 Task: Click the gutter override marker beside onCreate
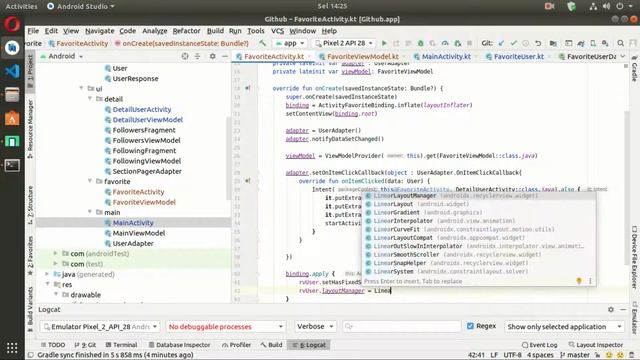247,88
